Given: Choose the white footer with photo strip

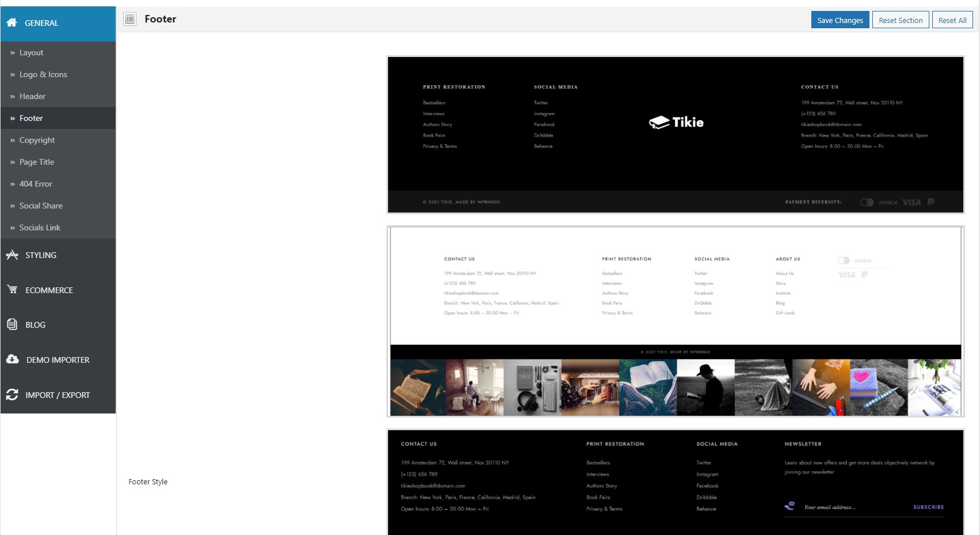Looking at the screenshot, I should [675, 321].
